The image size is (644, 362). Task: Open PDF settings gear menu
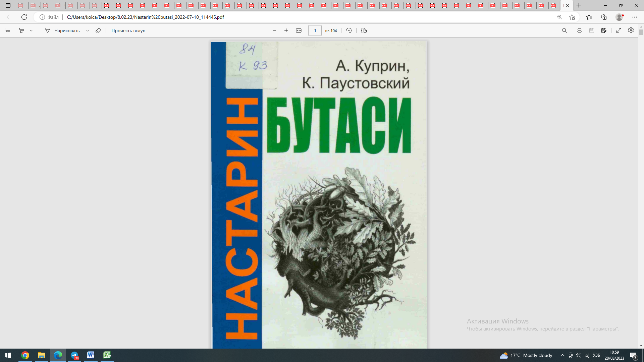tap(631, 31)
